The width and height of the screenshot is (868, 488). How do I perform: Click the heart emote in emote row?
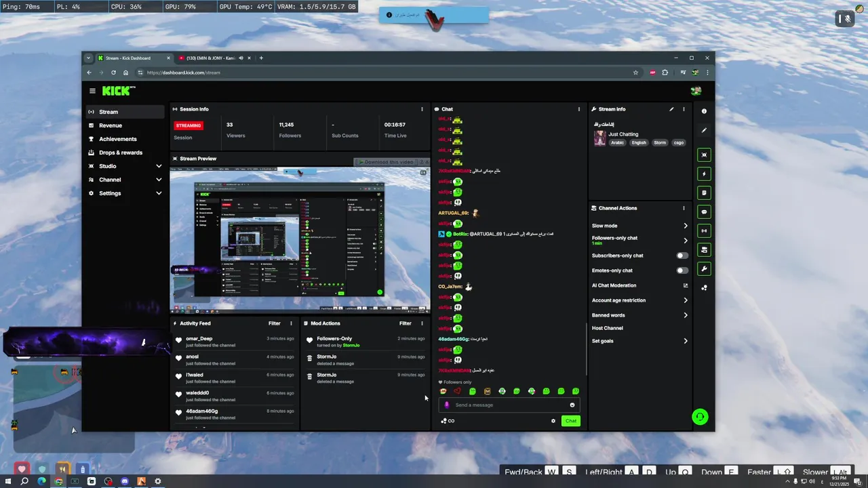click(458, 391)
